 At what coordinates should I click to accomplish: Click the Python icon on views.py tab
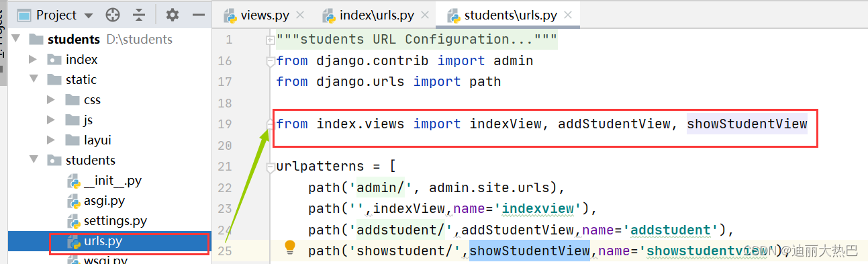click(230, 15)
